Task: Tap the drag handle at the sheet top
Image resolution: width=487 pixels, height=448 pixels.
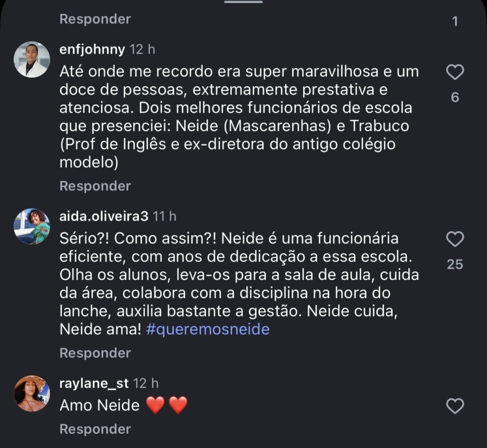Action: point(243,2)
